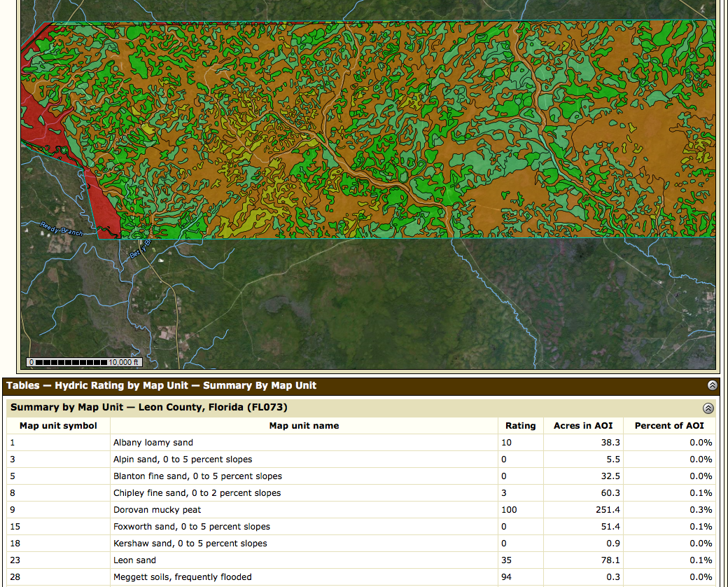
Task: Click the Leon County summary chevron icon
Action: [x=708, y=408]
